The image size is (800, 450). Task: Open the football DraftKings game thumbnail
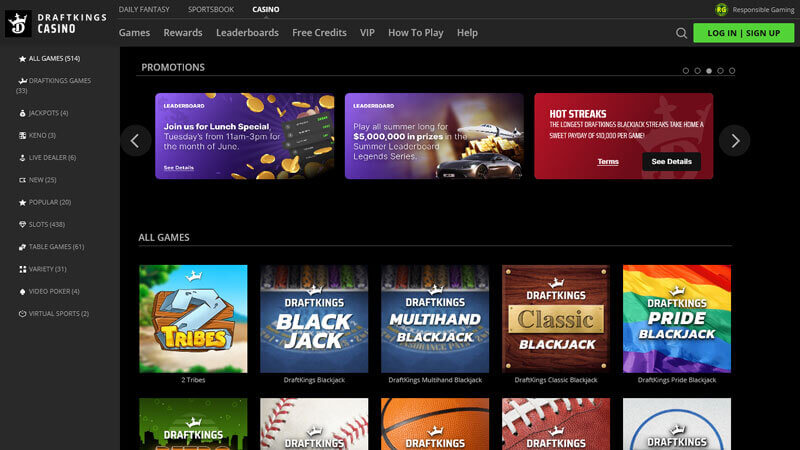point(556,424)
